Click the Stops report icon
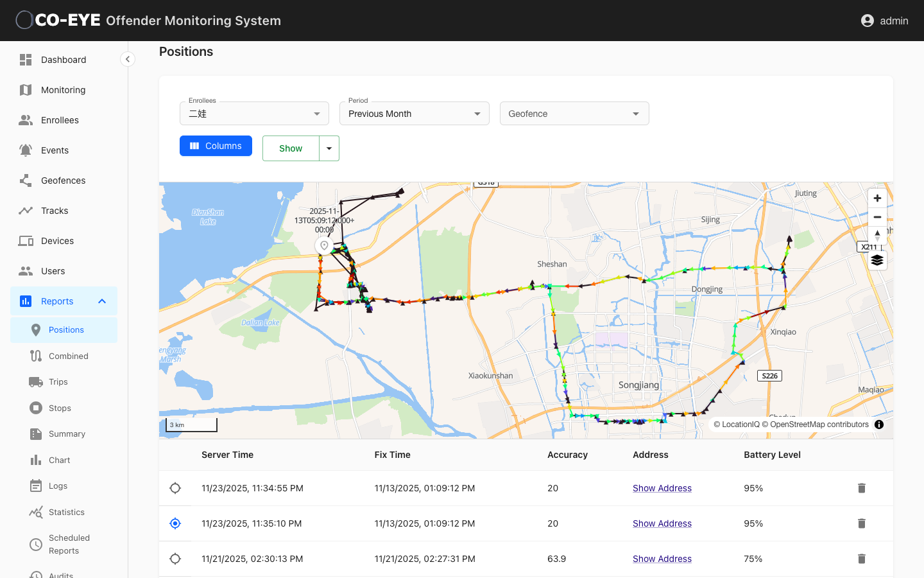This screenshot has width=924, height=578. [x=36, y=408]
